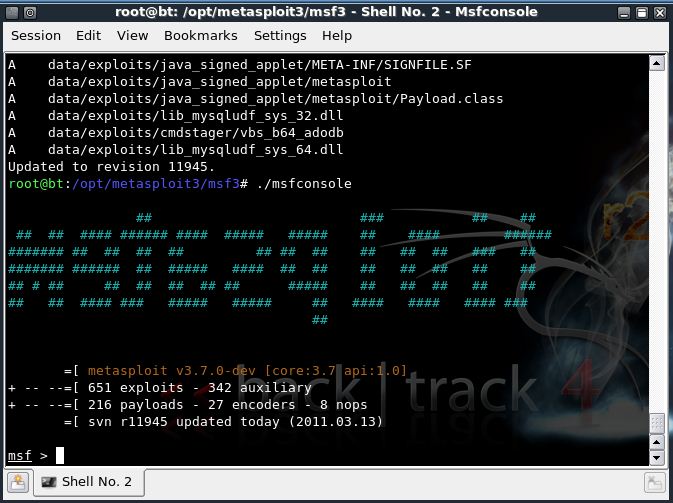
Task: Click the './msfconsole' command text
Action: [304, 184]
